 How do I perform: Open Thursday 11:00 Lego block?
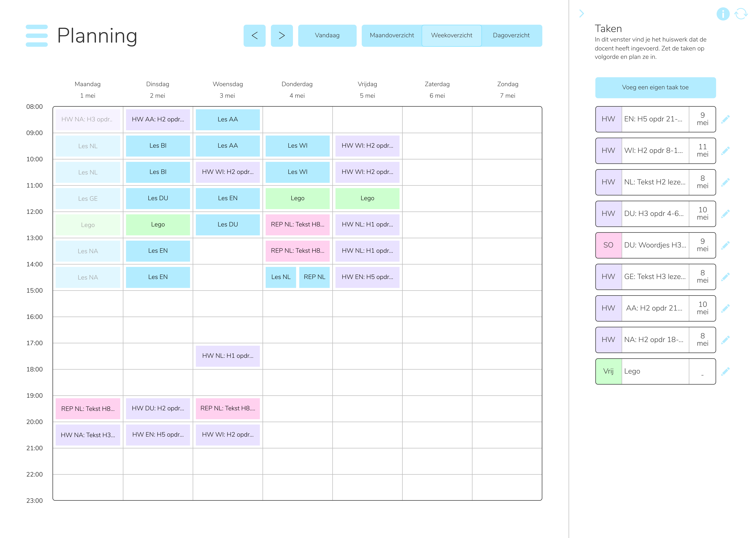click(298, 198)
